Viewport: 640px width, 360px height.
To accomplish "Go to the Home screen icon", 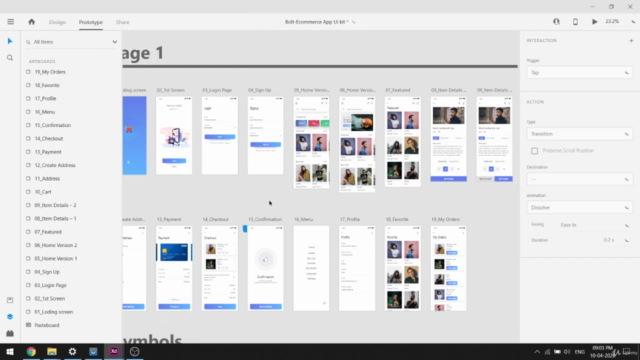I will [x=31, y=22].
